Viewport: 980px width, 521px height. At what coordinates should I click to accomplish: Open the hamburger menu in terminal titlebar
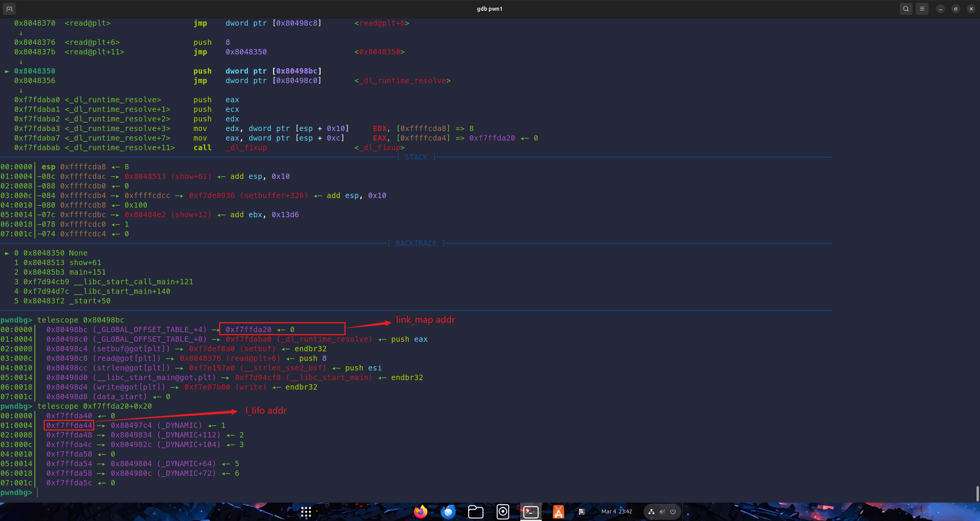[x=922, y=9]
